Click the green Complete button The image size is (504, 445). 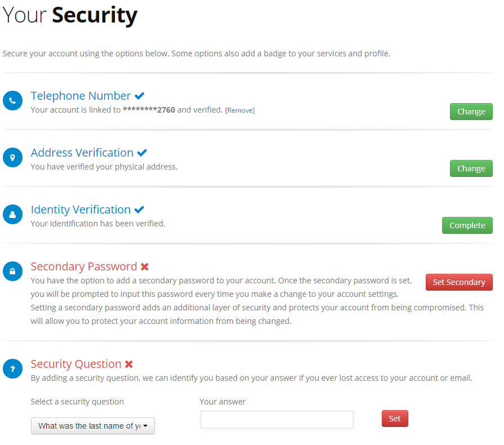467,225
